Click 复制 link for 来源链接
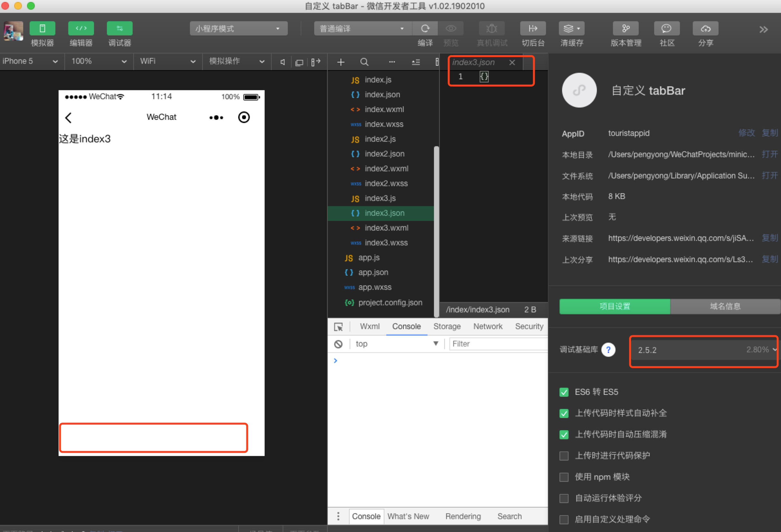 [x=770, y=238]
